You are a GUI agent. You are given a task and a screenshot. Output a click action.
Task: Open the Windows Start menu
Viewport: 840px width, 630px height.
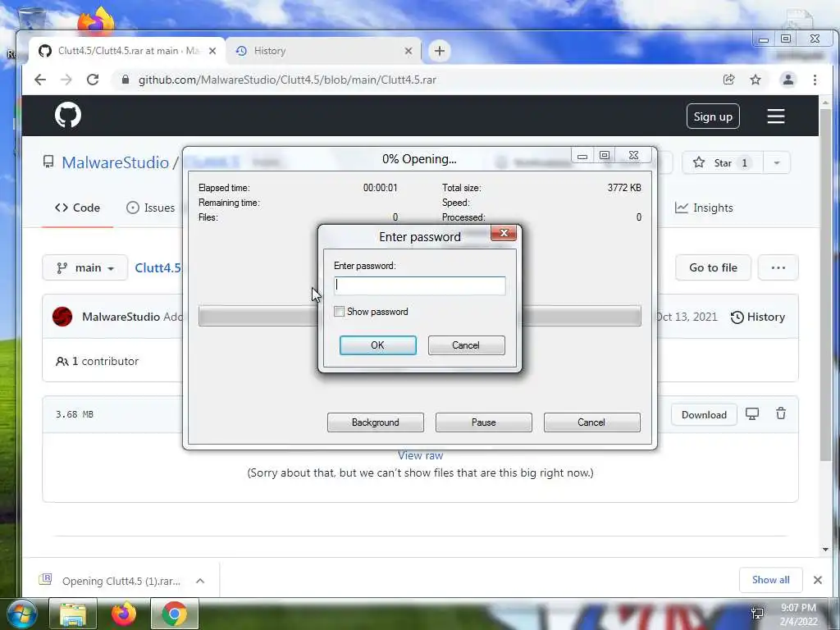point(22,614)
